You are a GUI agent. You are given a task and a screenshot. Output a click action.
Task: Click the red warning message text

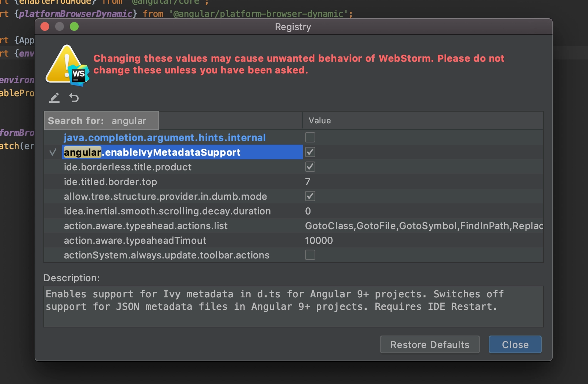299,64
